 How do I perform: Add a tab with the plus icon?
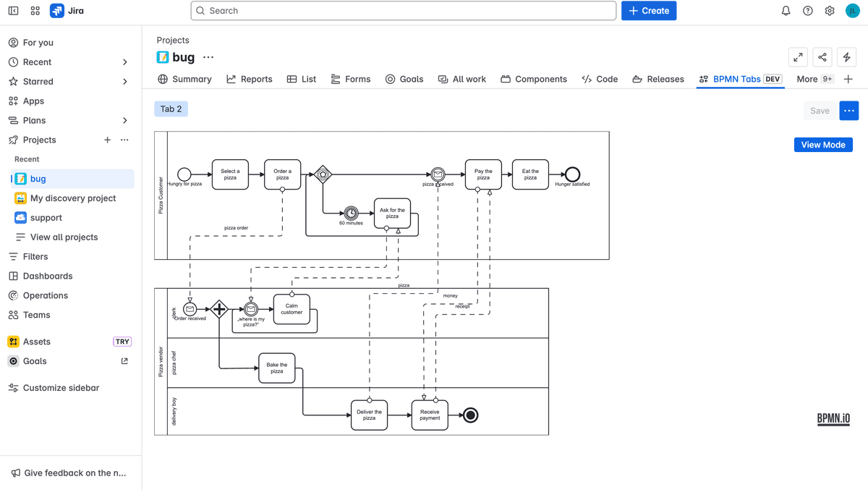[848, 79]
